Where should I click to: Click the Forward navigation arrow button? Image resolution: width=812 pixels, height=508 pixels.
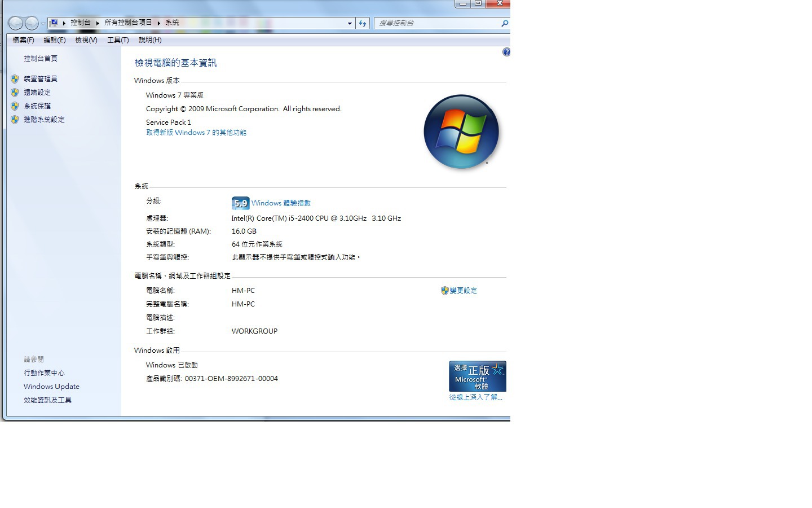(32, 23)
